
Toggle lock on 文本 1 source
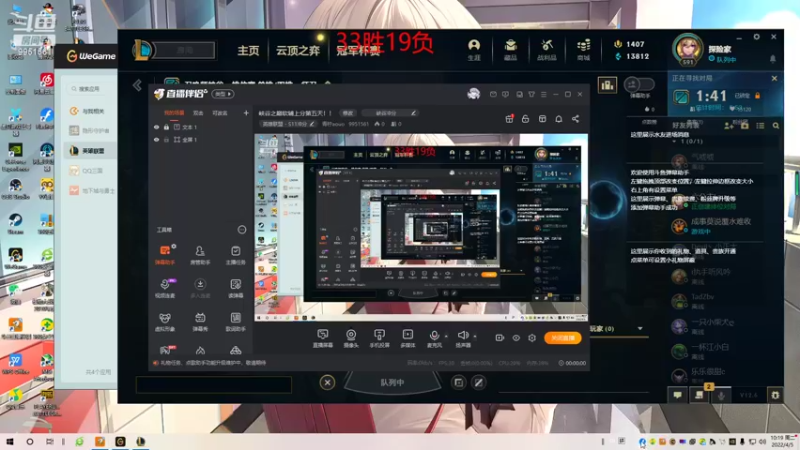click(x=166, y=127)
